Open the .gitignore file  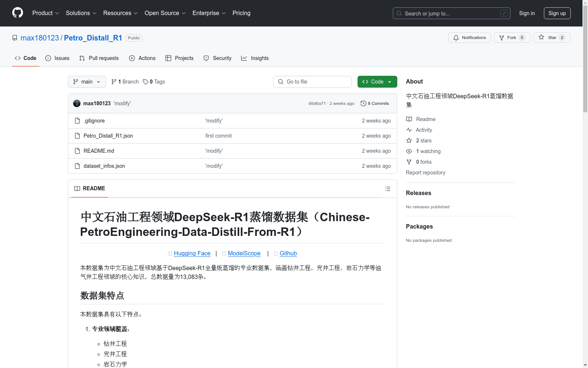[x=94, y=121]
